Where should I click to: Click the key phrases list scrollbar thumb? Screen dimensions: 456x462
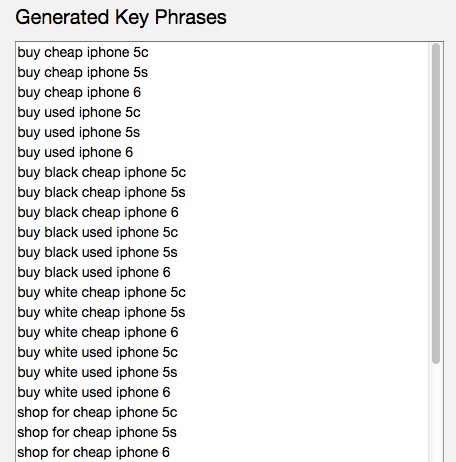(436, 204)
